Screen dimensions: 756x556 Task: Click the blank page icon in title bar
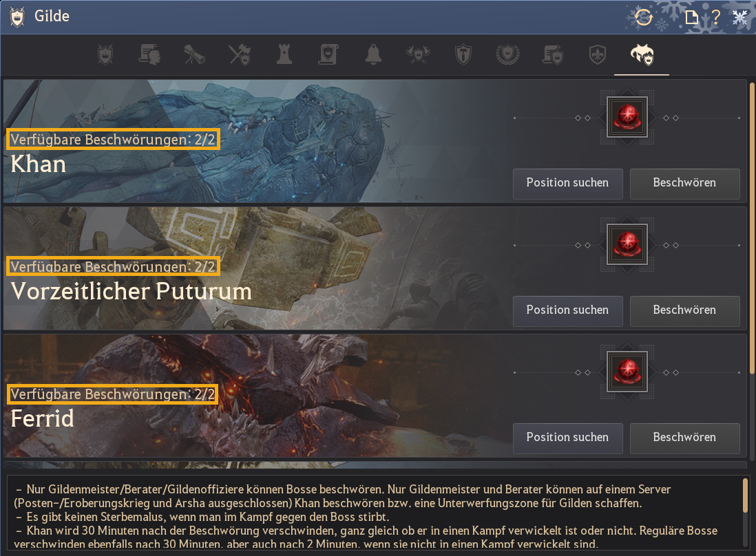[x=692, y=18]
